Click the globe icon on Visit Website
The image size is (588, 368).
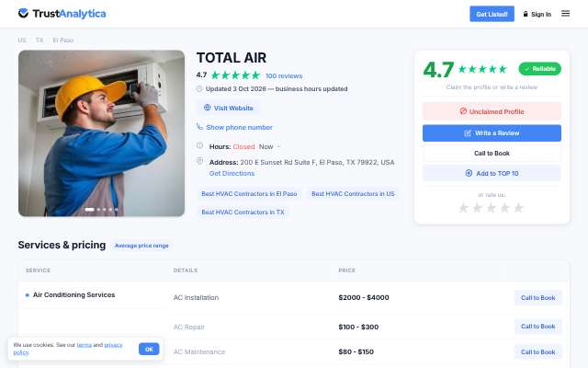click(207, 108)
